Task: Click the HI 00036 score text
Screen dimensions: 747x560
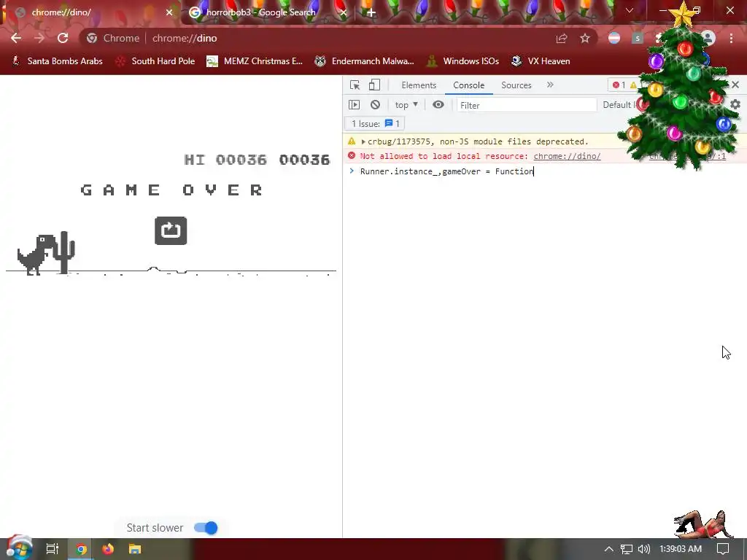Action: [225, 160]
